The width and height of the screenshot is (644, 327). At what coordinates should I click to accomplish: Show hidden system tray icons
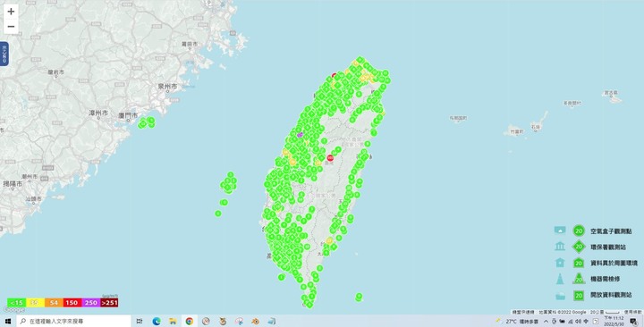(546, 322)
